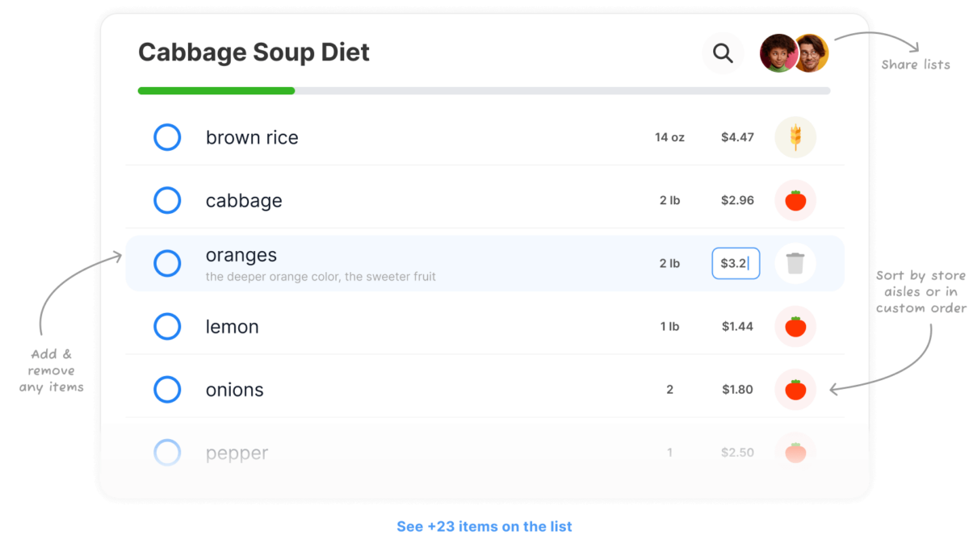Click the oranges price input field
Screen dimensions: 969x560
click(x=736, y=263)
